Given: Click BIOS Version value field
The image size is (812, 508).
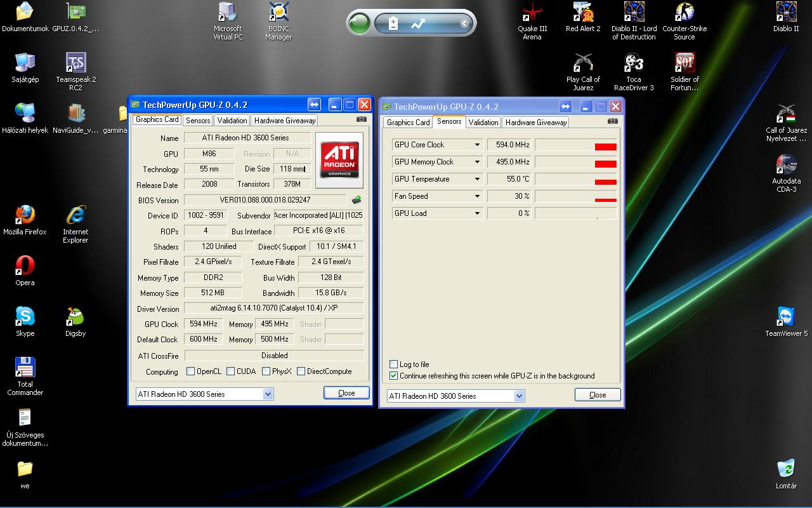Looking at the screenshot, I should [x=265, y=200].
